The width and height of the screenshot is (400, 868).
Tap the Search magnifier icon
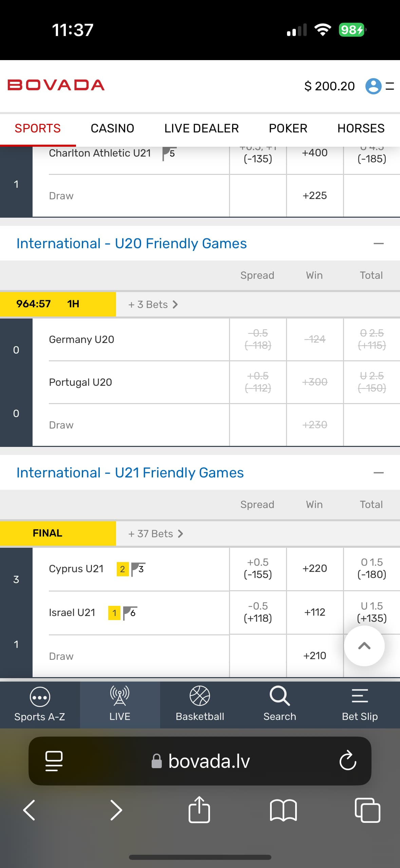tap(280, 696)
